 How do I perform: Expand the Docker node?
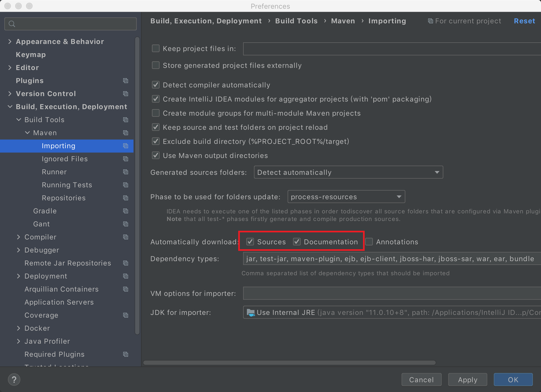tap(19, 328)
